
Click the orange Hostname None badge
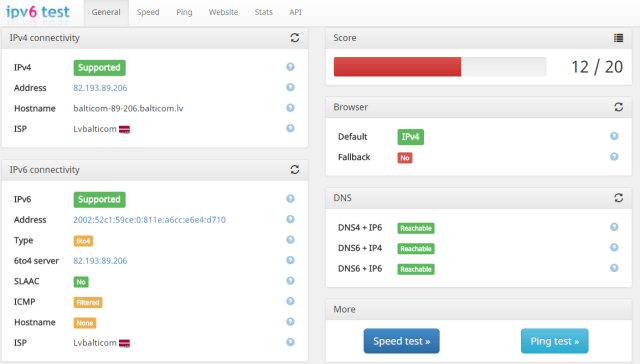click(85, 323)
